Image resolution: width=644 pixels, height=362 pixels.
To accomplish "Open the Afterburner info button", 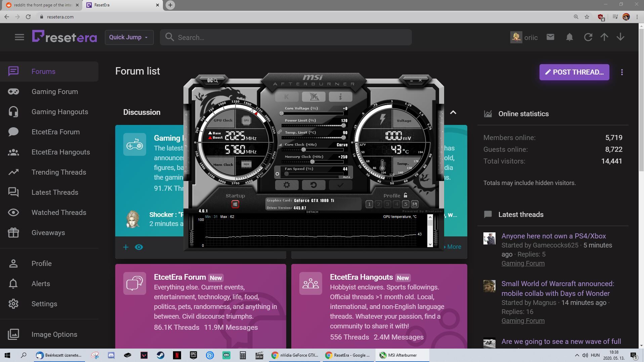I will (340, 97).
